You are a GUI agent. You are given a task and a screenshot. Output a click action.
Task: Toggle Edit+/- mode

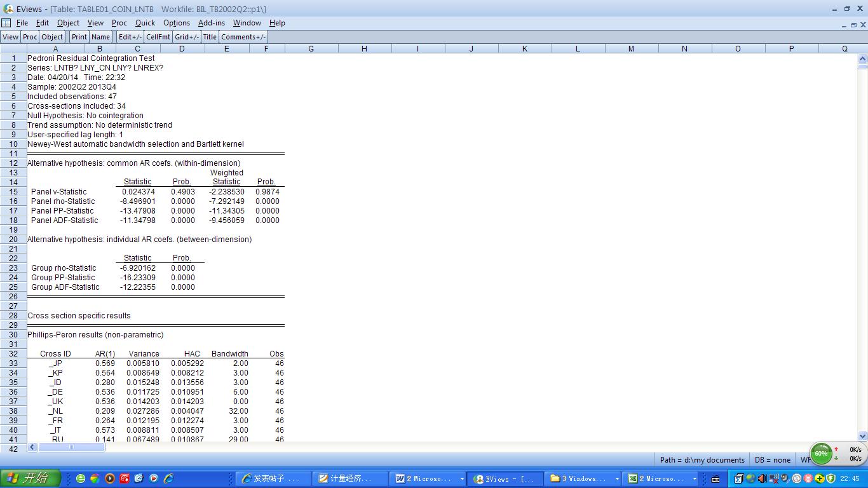click(x=130, y=37)
